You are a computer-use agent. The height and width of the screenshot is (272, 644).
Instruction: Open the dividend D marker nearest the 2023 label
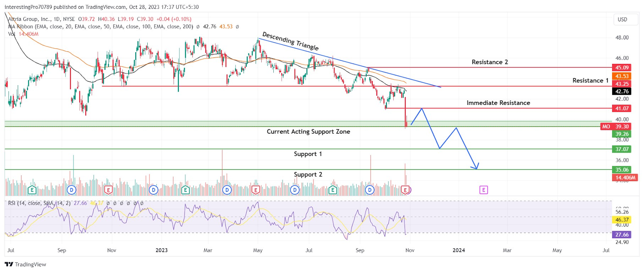pos(153,190)
